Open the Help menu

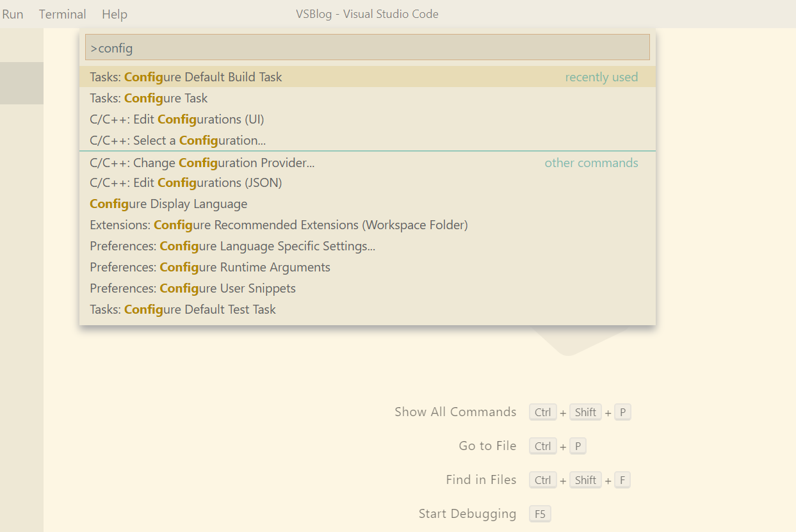pyautogui.click(x=115, y=14)
